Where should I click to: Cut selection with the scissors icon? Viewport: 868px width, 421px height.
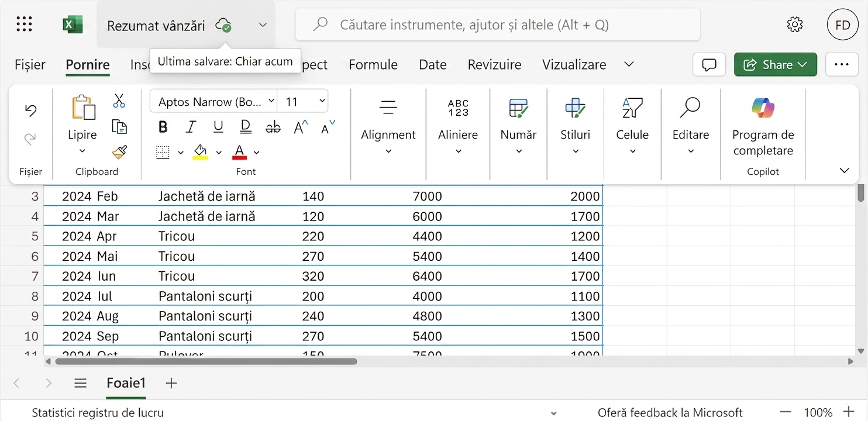click(x=119, y=101)
